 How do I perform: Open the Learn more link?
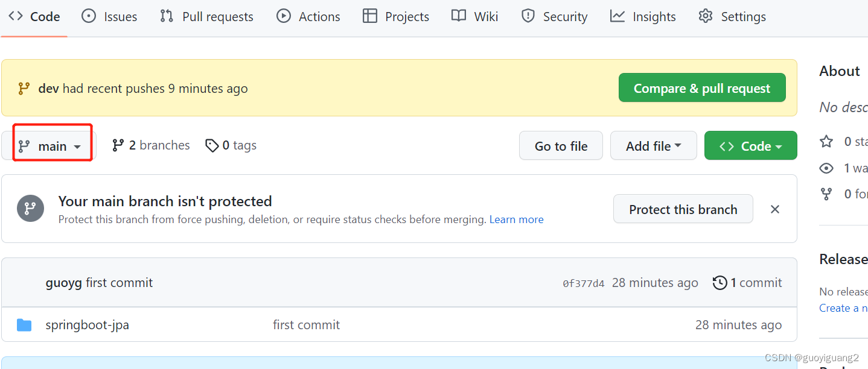[x=517, y=219]
